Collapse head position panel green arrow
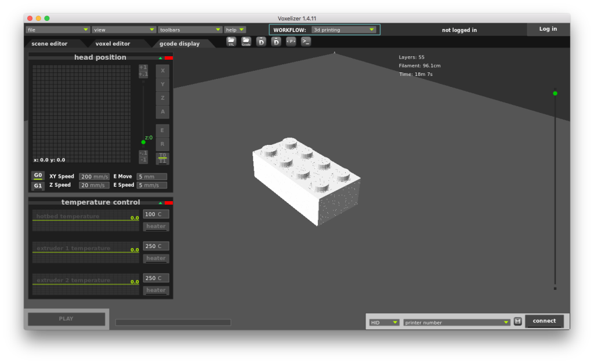 161,59
